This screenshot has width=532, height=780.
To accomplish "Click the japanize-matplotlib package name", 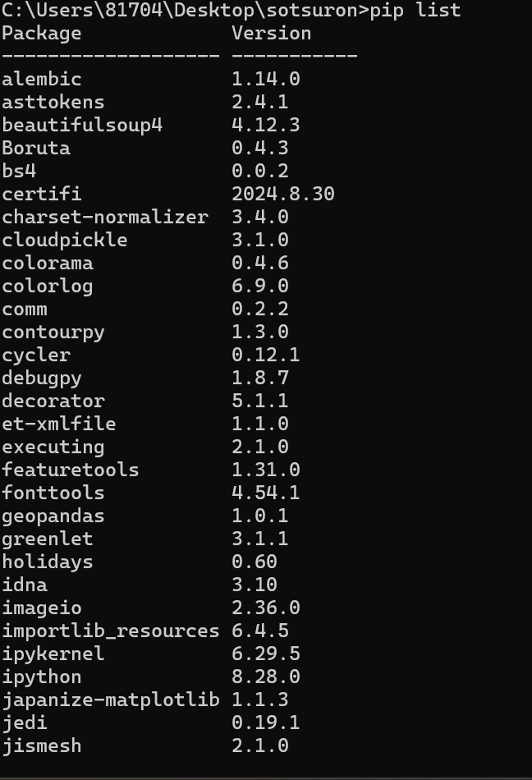I will 111,700.
